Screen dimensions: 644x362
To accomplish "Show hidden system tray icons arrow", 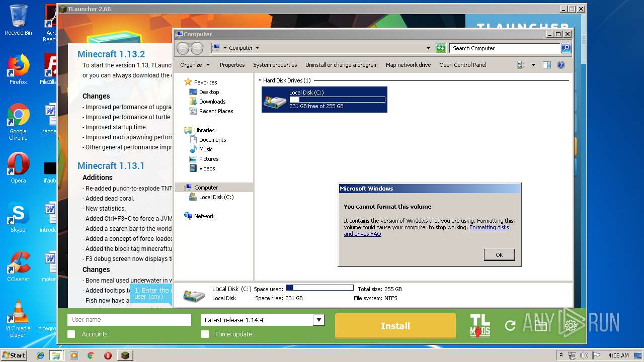I will tap(561, 355).
